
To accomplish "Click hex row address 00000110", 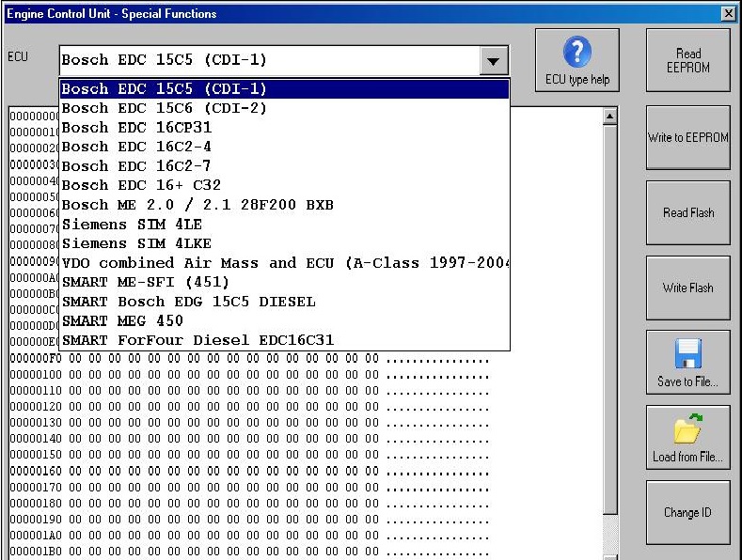I will 36,391.
